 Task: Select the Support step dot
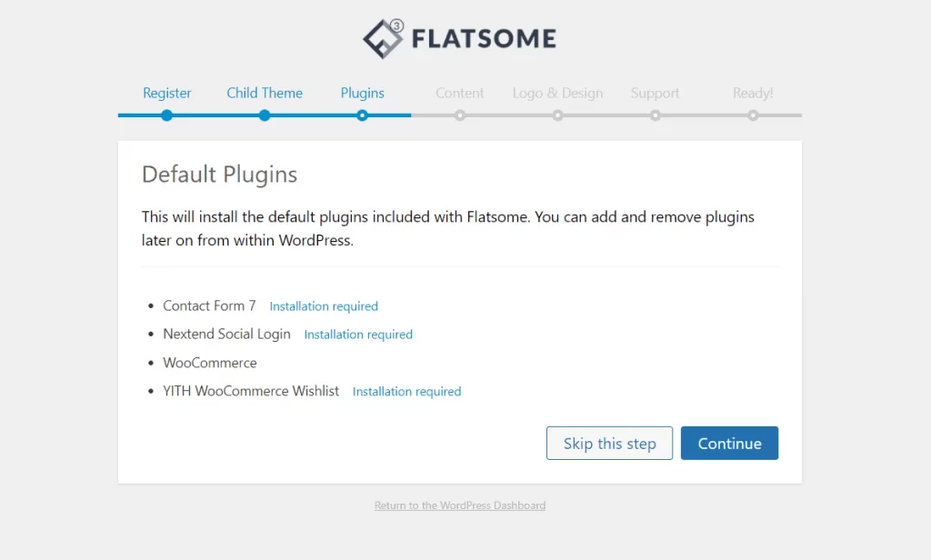point(655,115)
